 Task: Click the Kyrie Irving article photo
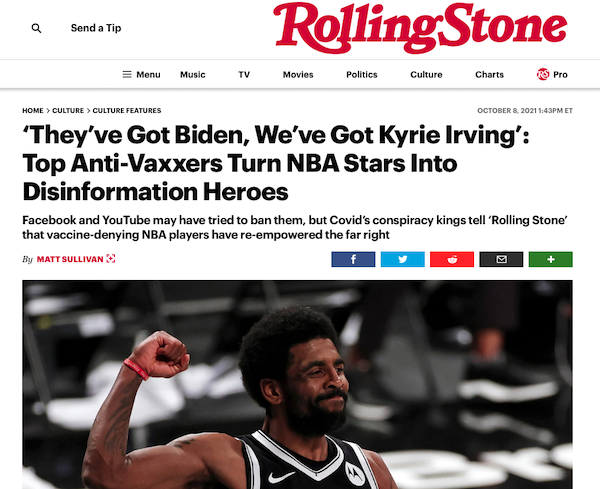tap(297, 385)
